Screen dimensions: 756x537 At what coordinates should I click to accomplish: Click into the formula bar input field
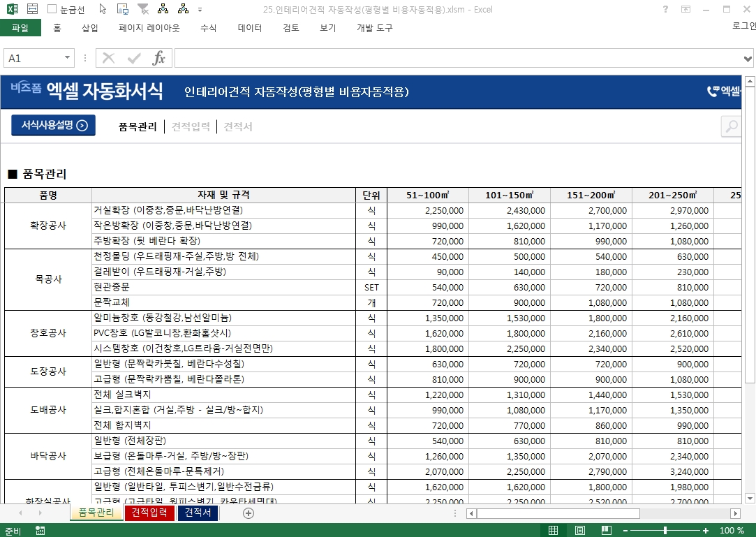(454, 58)
